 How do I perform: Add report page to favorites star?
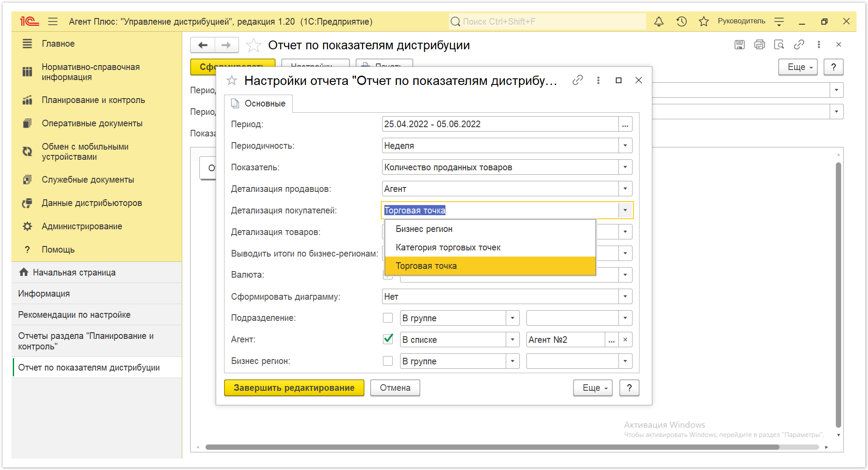pos(253,45)
